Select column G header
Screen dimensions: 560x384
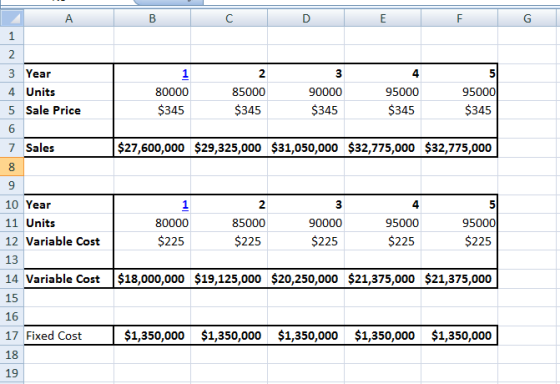[527, 18]
